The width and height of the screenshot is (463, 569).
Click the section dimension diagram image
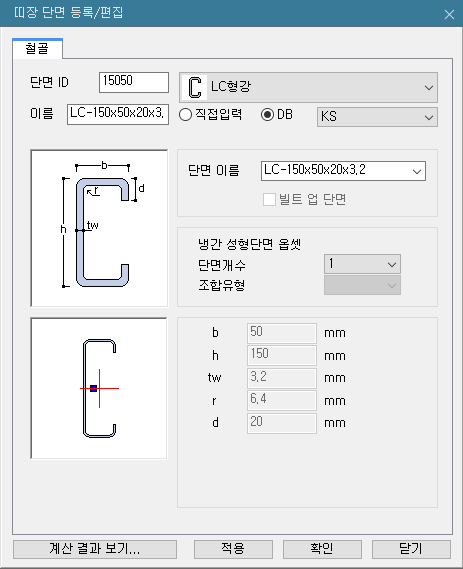[99, 228]
